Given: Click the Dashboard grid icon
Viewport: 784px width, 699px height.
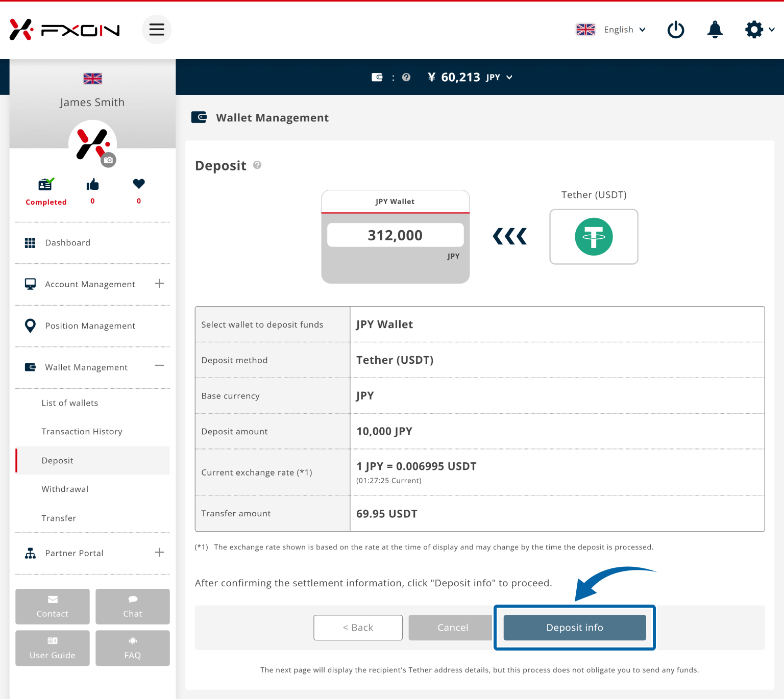Looking at the screenshot, I should pyautogui.click(x=30, y=243).
